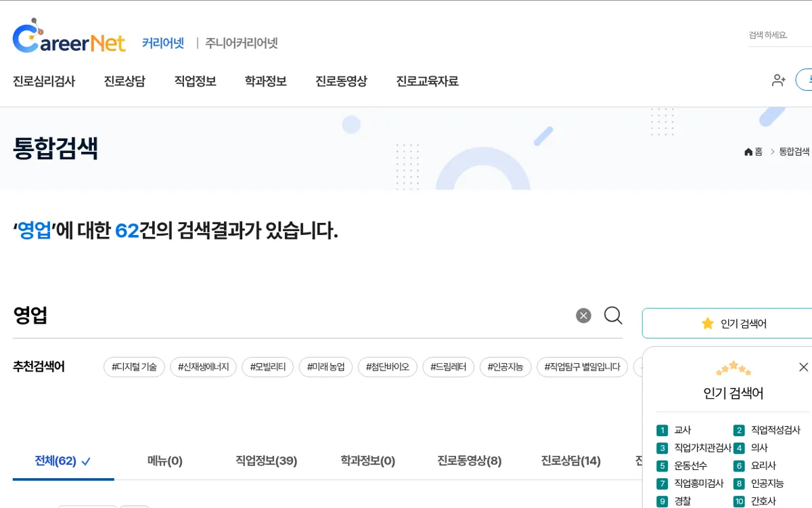This screenshot has width=812, height=508.
Task: Clear the search text with the X icon
Action: pyautogui.click(x=583, y=316)
